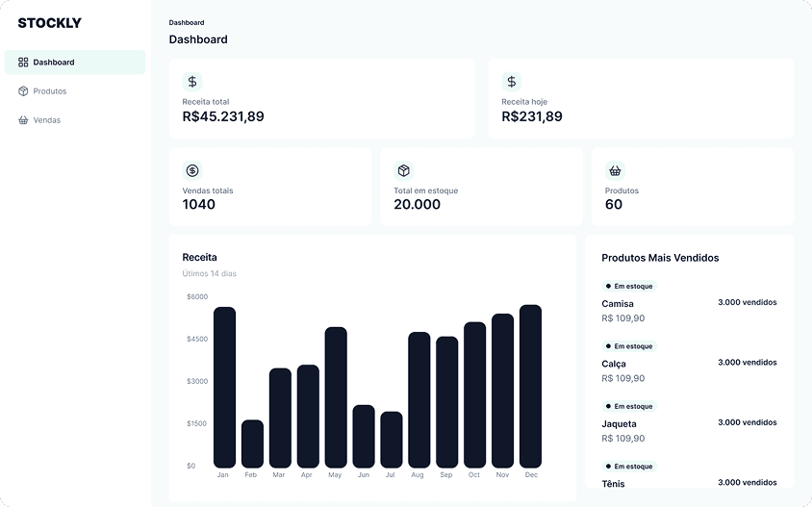Select the Camisa product entry
Screen dimensions: 812x507
618,304
